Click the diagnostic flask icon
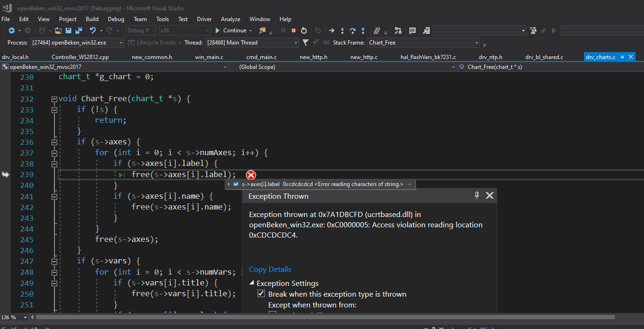 click(x=533, y=30)
